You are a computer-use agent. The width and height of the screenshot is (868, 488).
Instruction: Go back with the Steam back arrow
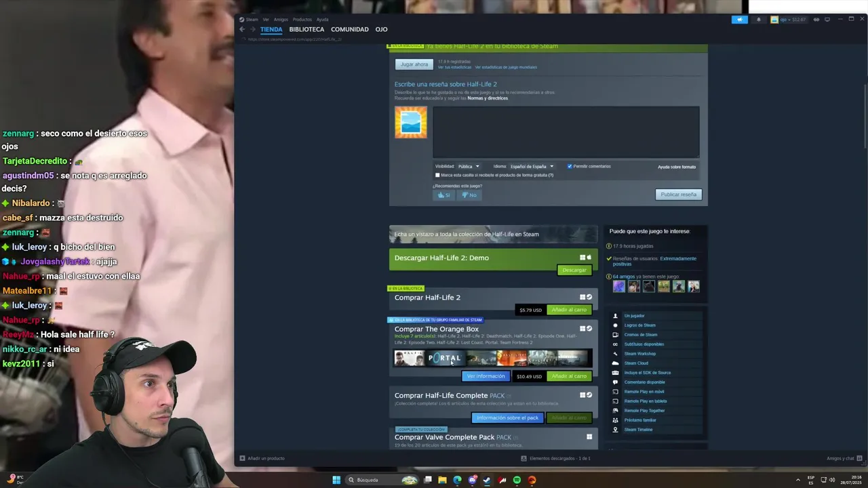242,29
